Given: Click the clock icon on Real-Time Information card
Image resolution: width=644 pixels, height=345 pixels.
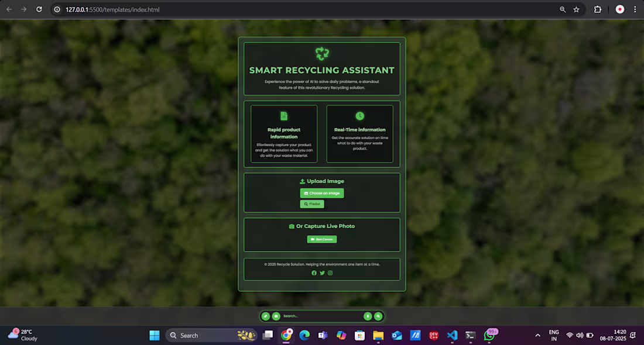Looking at the screenshot, I should 360,115.
